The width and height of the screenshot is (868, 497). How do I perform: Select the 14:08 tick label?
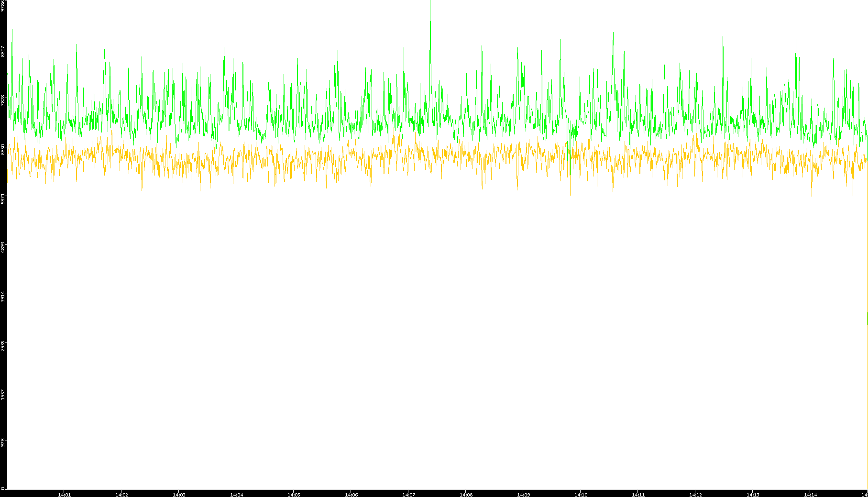point(466,495)
